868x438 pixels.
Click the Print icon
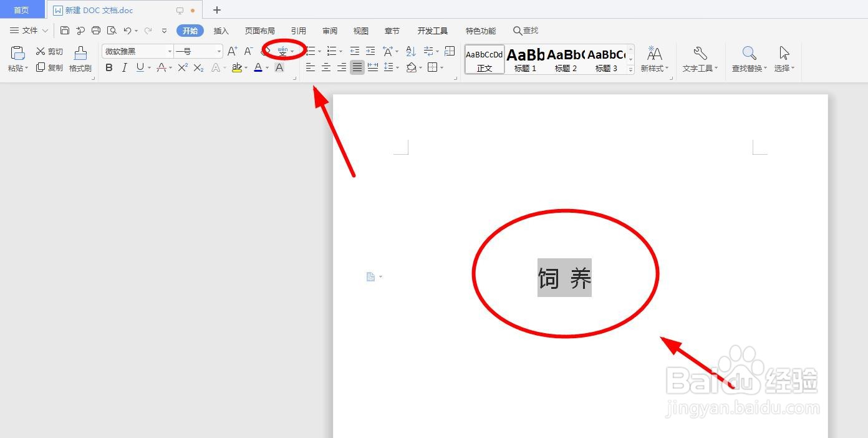point(96,31)
